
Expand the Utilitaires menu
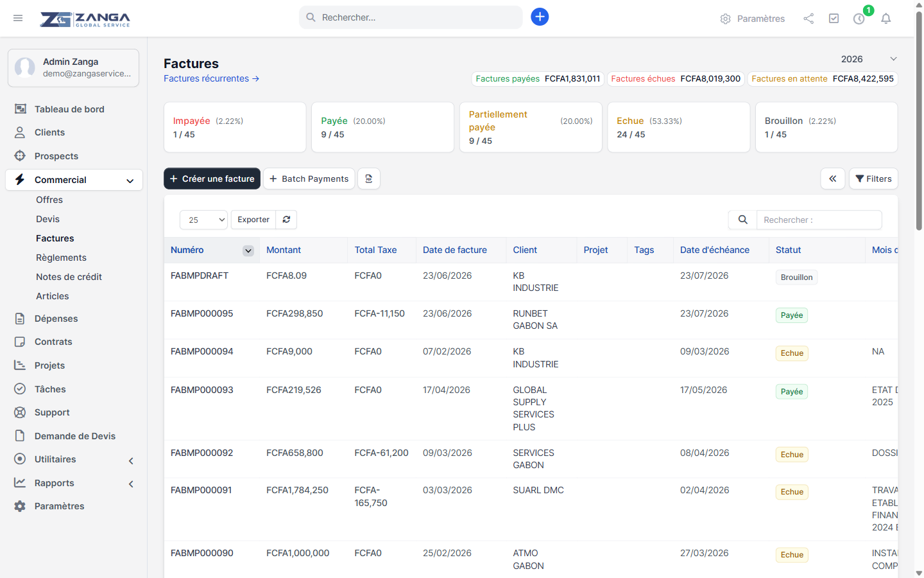[74, 459]
